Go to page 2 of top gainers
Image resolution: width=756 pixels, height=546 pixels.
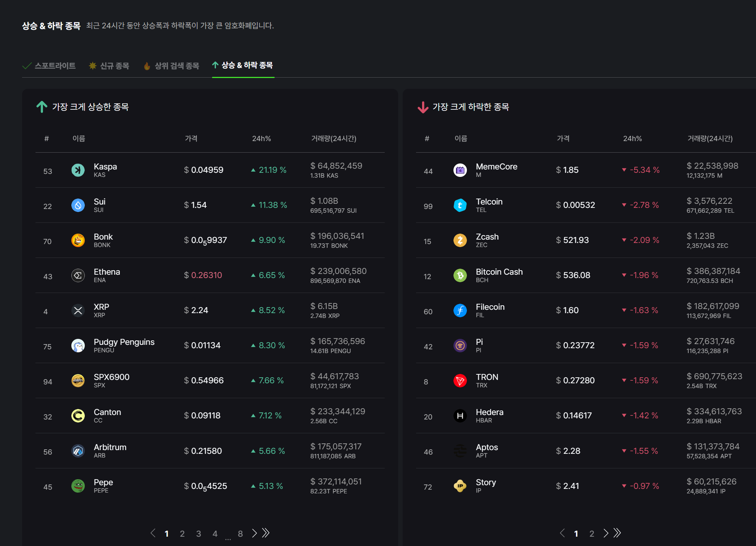click(x=182, y=534)
